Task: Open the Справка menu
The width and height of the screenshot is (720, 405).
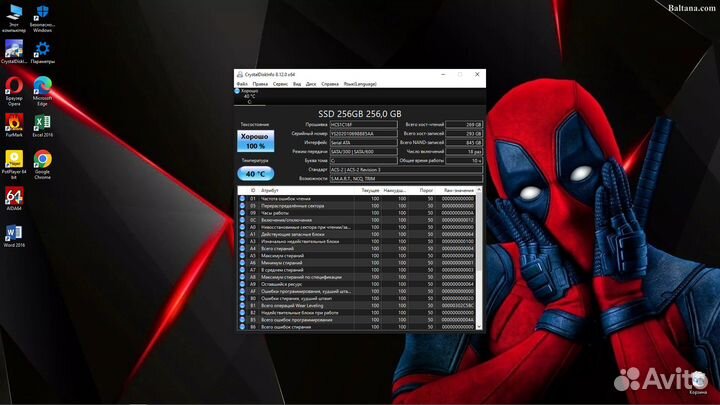Action: pos(330,84)
